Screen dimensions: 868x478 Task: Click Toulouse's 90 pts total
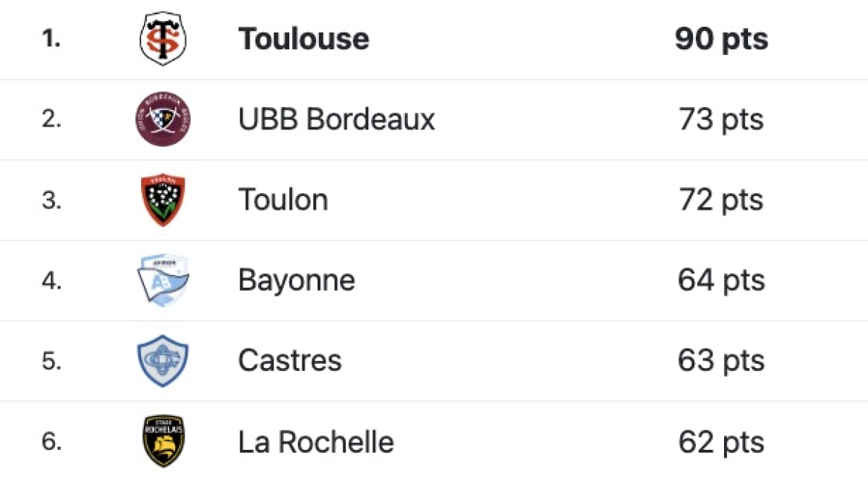(721, 40)
